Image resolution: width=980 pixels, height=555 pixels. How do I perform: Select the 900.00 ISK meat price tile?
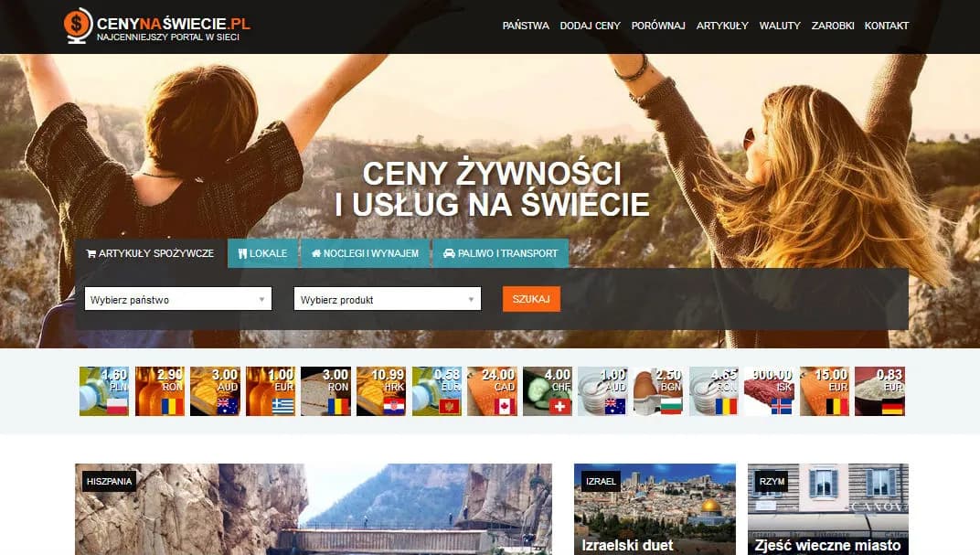click(769, 391)
